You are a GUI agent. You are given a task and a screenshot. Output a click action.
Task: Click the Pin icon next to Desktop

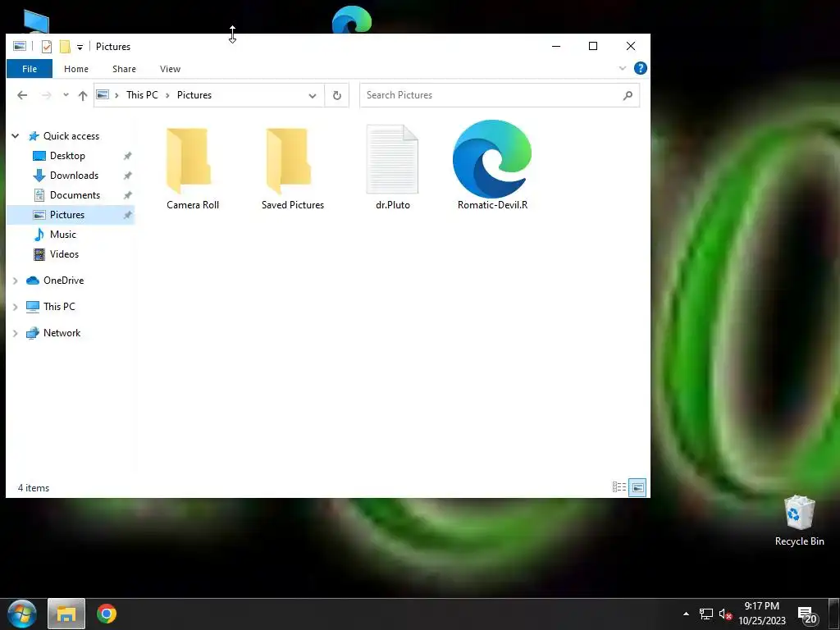coord(127,156)
